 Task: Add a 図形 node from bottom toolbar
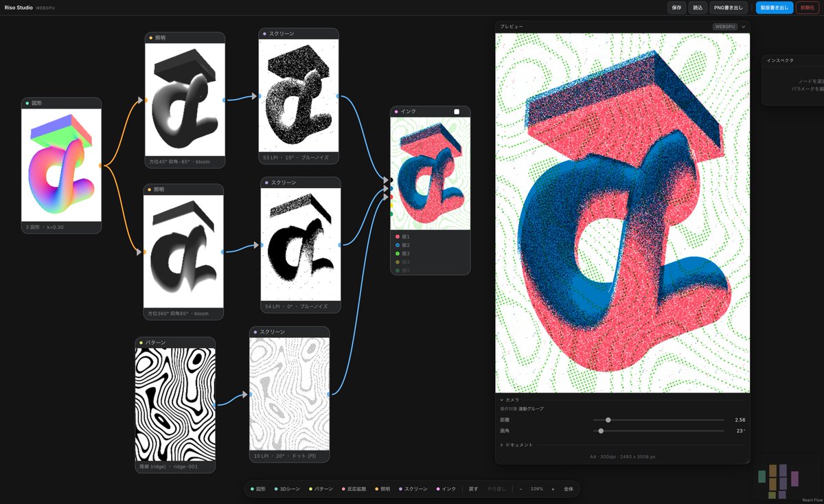[257, 489]
